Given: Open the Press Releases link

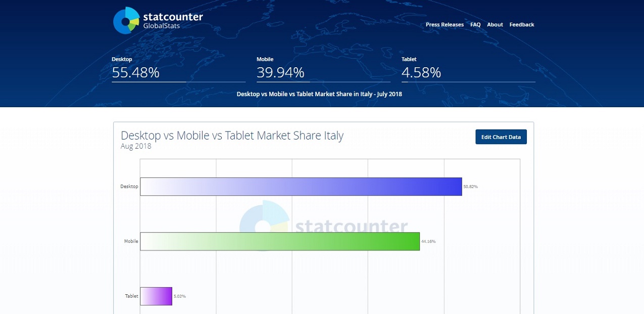Looking at the screenshot, I should [x=444, y=25].
